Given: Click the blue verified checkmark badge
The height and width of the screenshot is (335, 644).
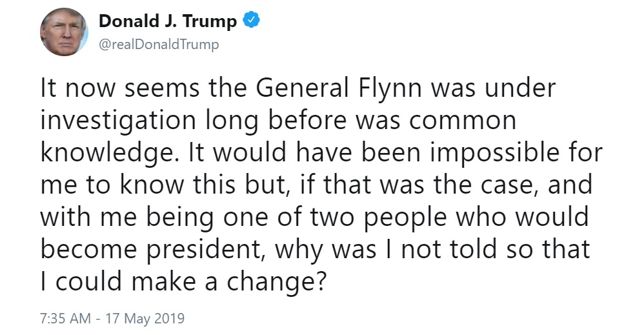Looking at the screenshot, I should (252, 21).
